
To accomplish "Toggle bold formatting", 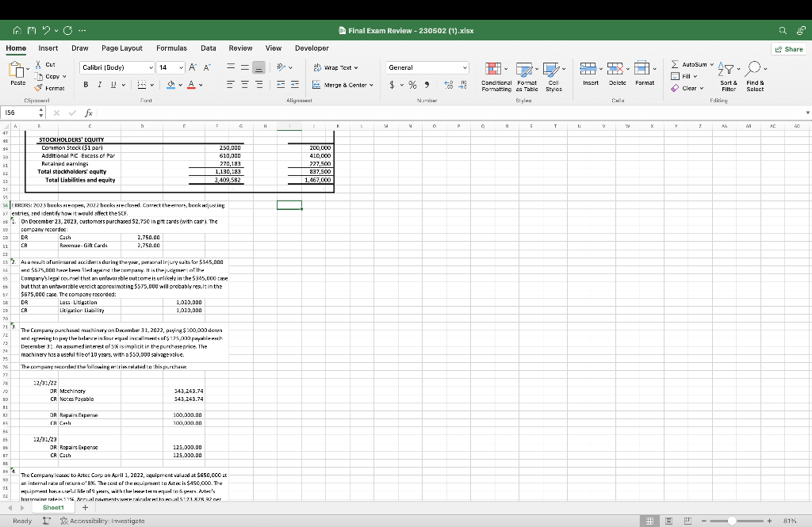I will (85, 83).
